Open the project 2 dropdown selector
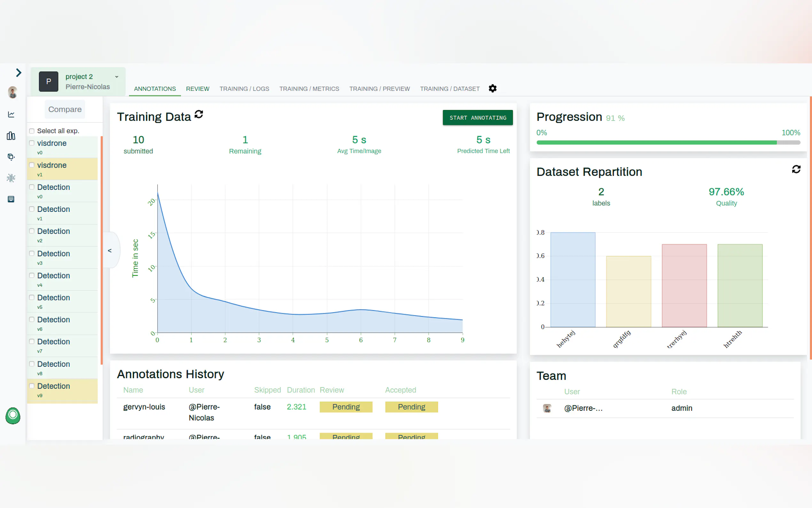812x508 pixels. click(116, 77)
